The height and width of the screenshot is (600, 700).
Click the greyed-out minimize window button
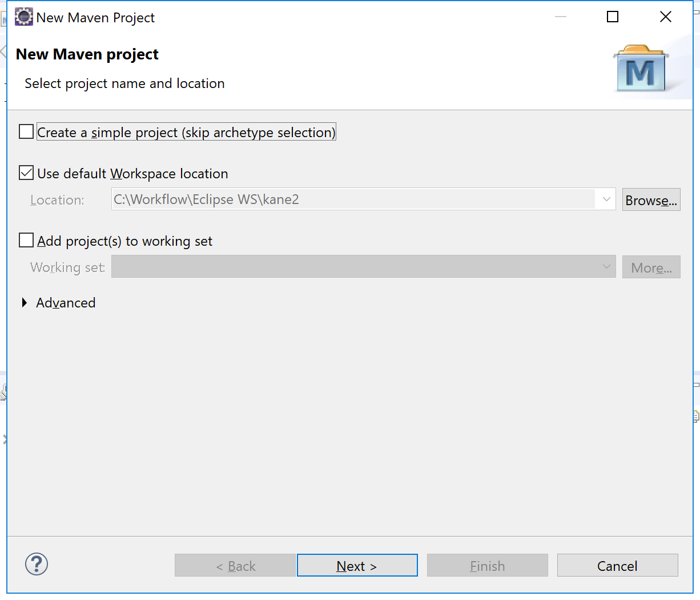[x=560, y=17]
